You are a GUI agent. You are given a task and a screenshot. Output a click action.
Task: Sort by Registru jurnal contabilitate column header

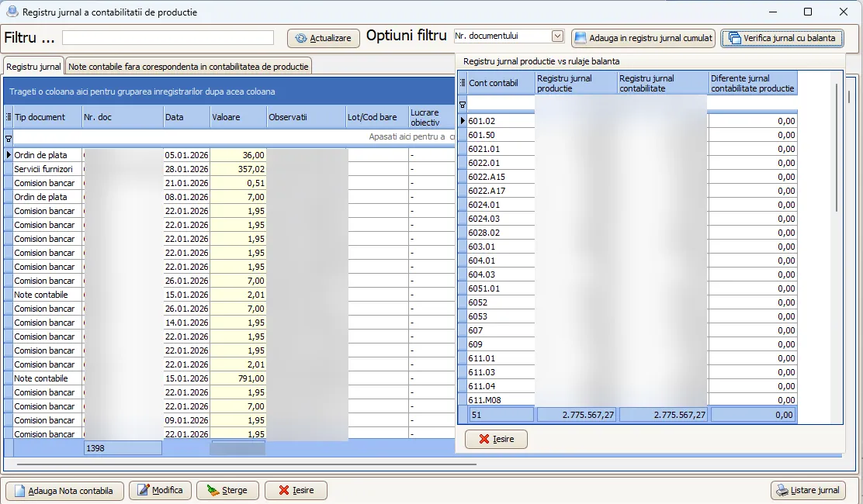(664, 83)
